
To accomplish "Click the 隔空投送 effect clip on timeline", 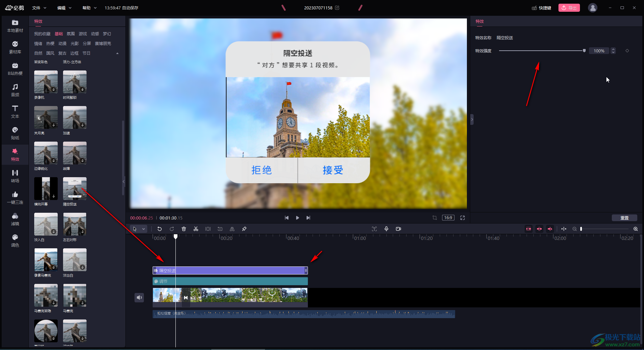I will tap(230, 270).
